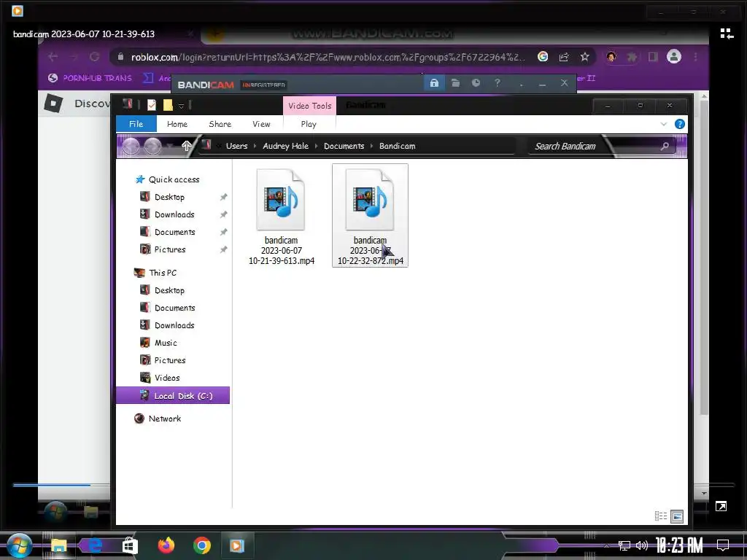
Task: Open the Bandicam help question mark
Action: [x=498, y=83]
